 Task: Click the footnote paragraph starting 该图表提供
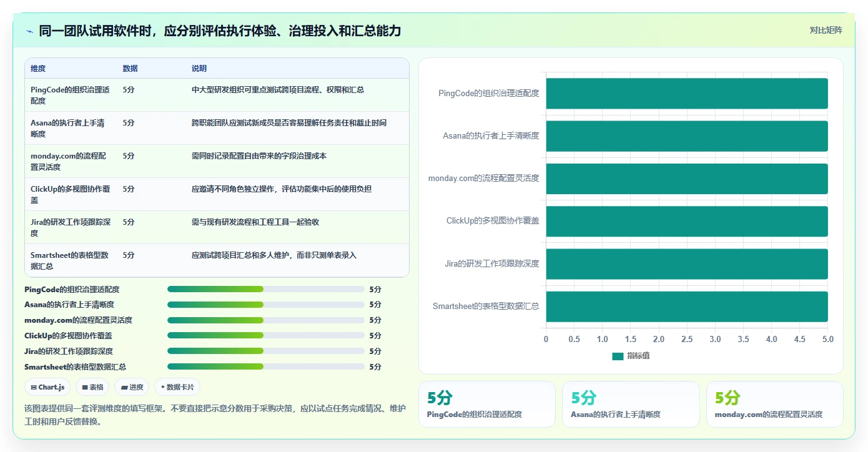click(x=215, y=415)
